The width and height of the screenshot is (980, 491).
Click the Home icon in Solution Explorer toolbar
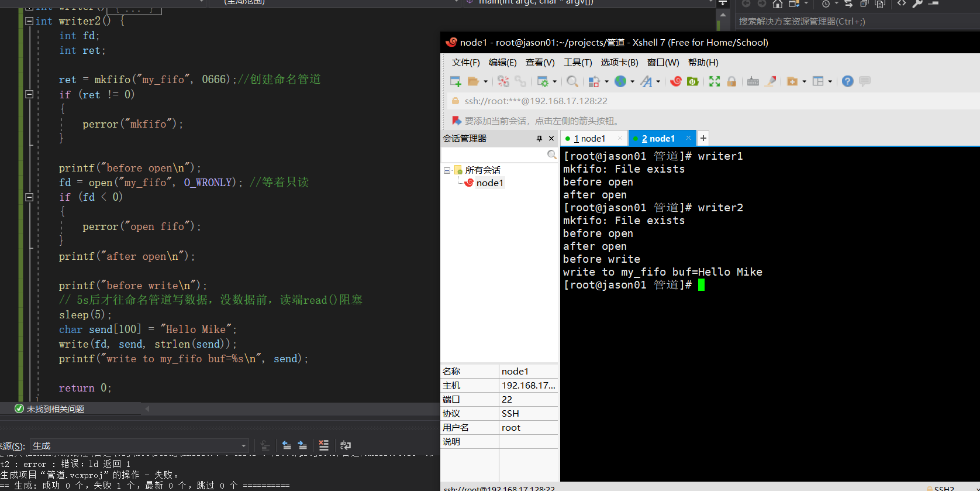pyautogui.click(x=778, y=4)
